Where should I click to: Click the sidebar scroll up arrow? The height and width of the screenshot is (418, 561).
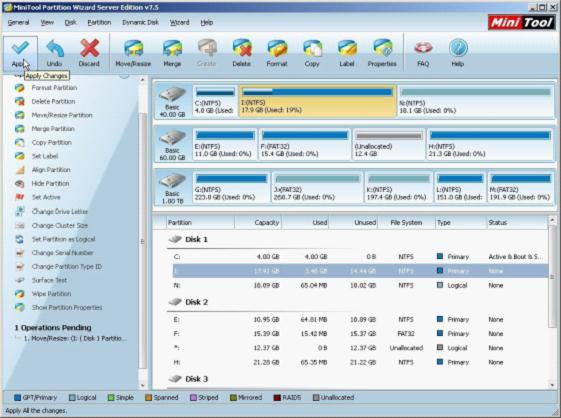pyautogui.click(x=143, y=80)
